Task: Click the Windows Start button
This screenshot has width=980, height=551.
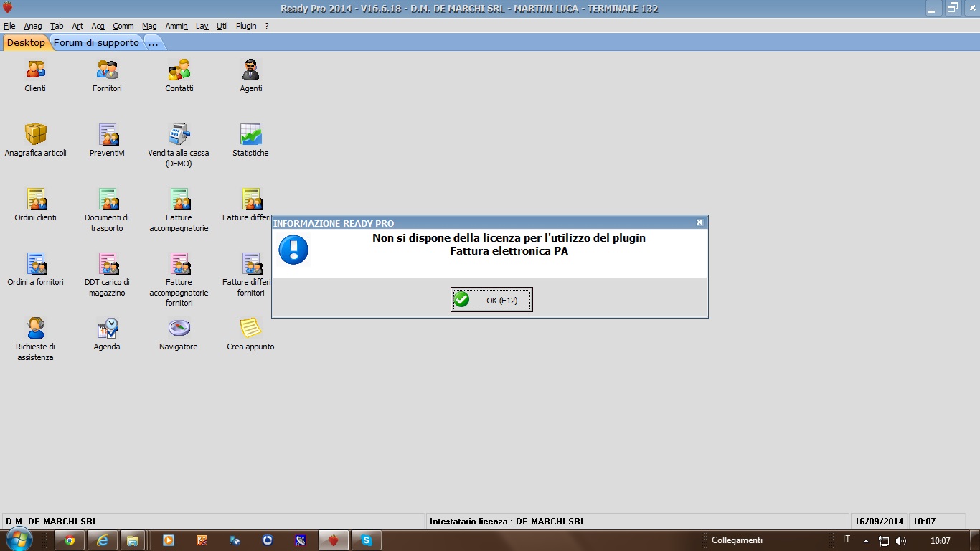Action: click(x=19, y=540)
